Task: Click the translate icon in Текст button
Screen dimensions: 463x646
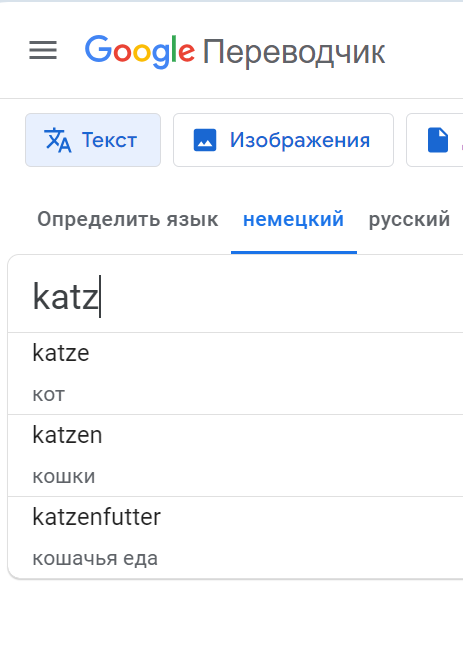Action: click(x=57, y=140)
